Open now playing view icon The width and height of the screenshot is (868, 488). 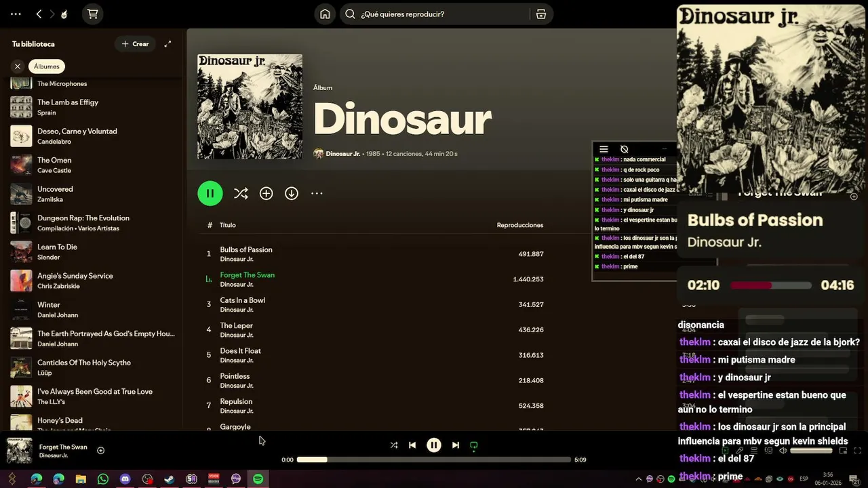tap(725, 451)
